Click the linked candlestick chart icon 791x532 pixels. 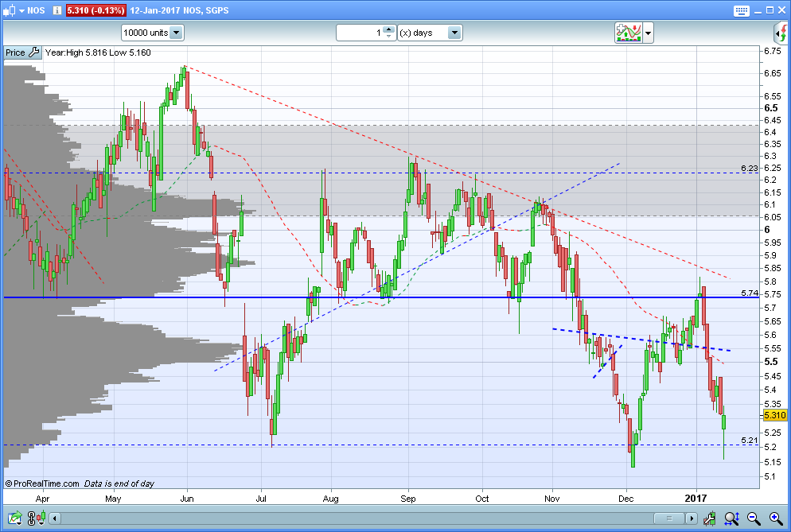pyautogui.click(x=35, y=518)
